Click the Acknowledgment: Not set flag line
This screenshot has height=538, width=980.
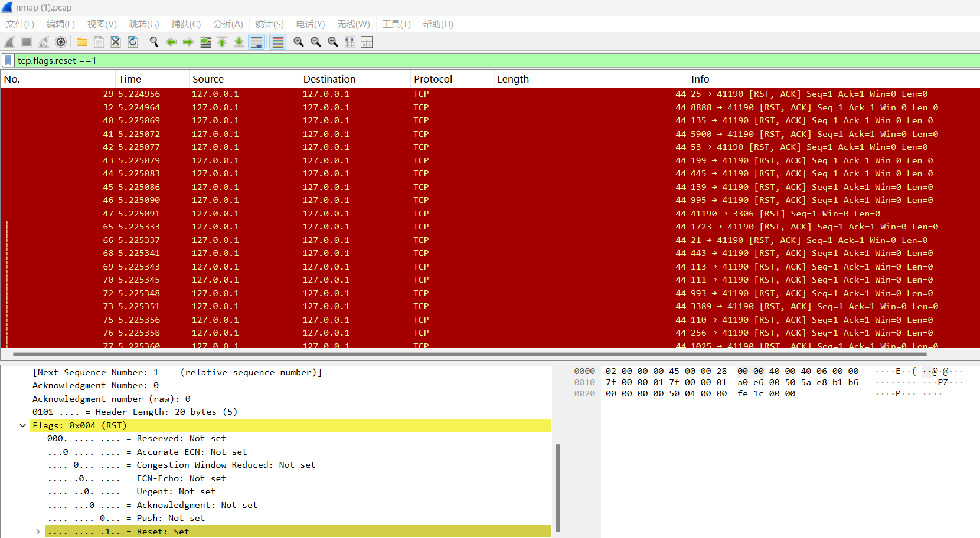pos(152,505)
